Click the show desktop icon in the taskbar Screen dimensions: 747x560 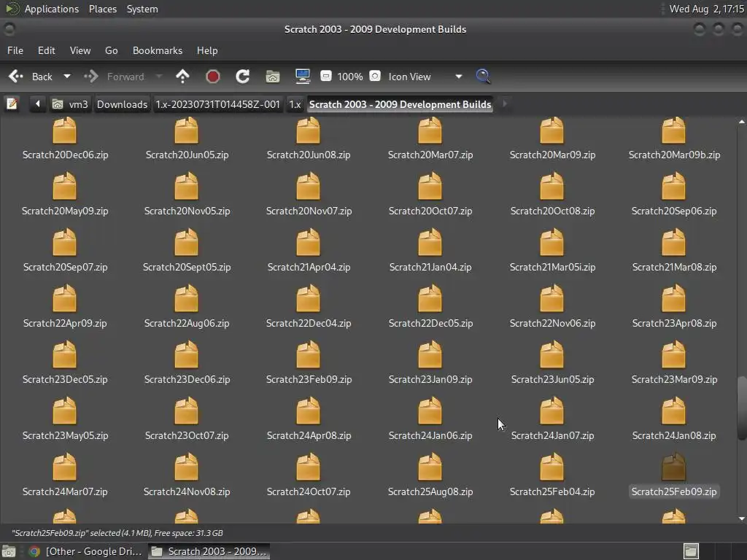9,551
